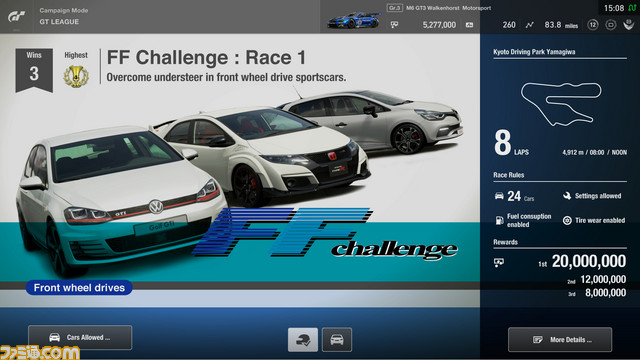Click the Gr.3 category tag

click(395, 8)
